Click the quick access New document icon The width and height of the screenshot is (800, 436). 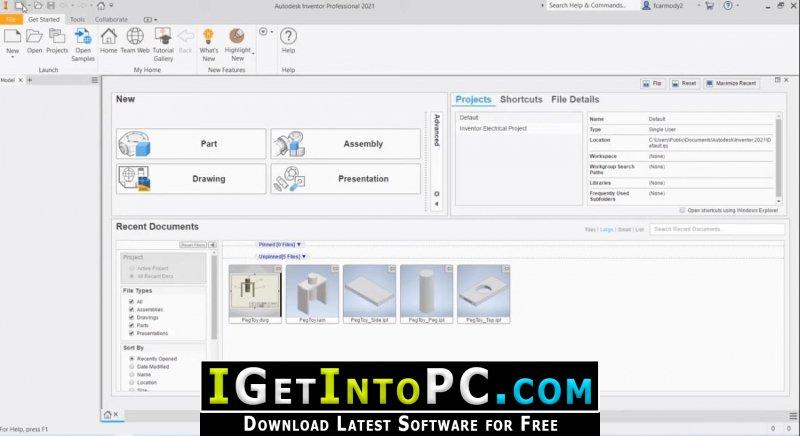pyautogui.click(x=19, y=6)
